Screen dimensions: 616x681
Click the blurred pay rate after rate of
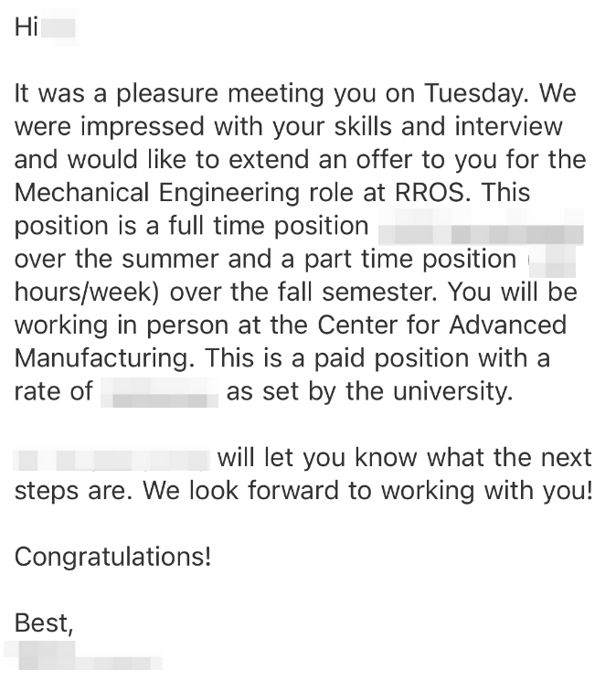(159, 393)
